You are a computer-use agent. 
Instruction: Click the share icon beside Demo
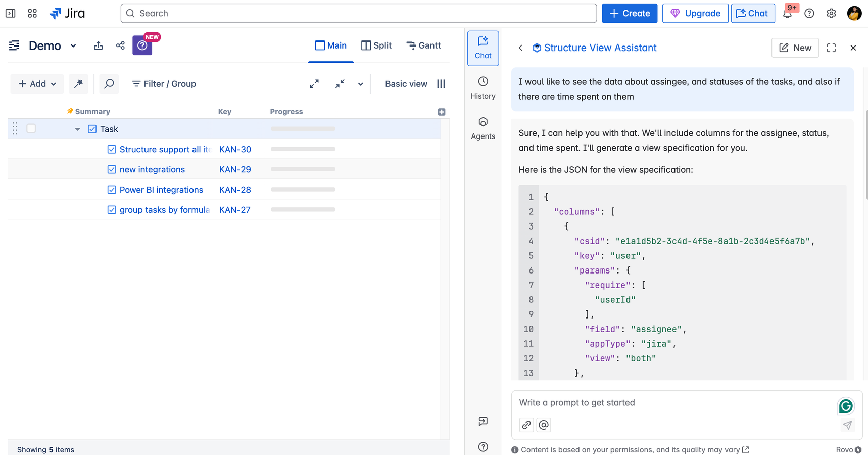(120, 45)
